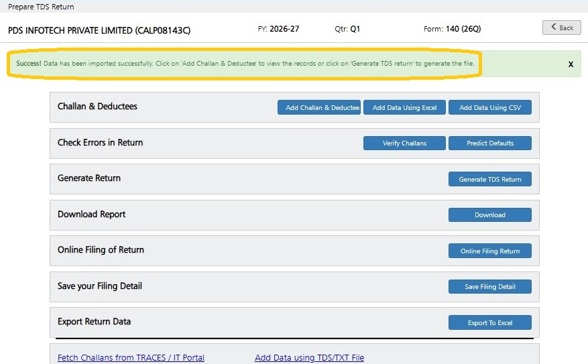Click the FY 2026-27 label

point(279,29)
